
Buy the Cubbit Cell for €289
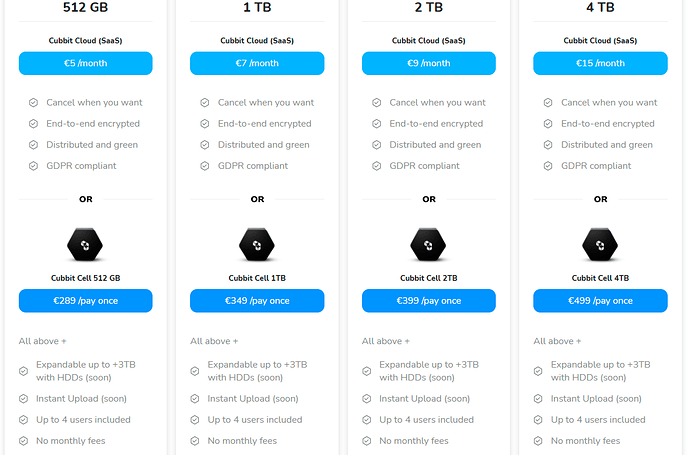pyautogui.click(x=85, y=301)
